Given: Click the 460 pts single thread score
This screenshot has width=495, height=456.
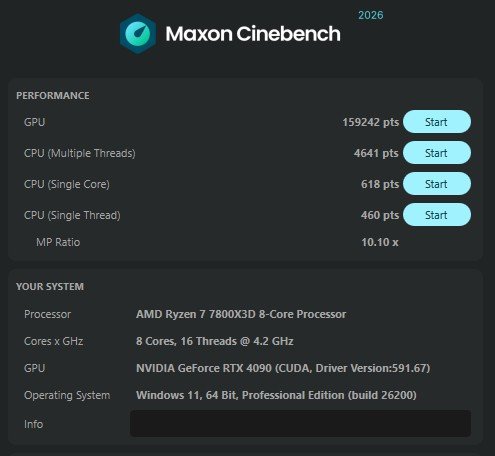Looking at the screenshot, I should pyautogui.click(x=380, y=215).
